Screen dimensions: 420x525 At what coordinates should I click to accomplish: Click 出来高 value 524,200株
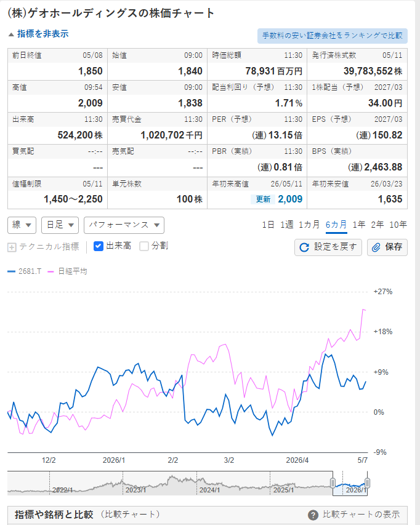[x=80, y=135]
